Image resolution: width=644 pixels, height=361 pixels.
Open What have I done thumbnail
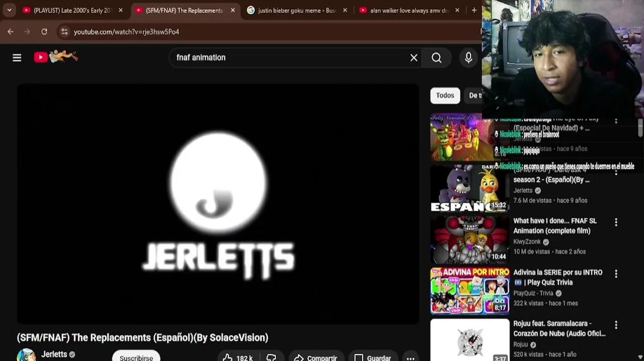click(469, 240)
